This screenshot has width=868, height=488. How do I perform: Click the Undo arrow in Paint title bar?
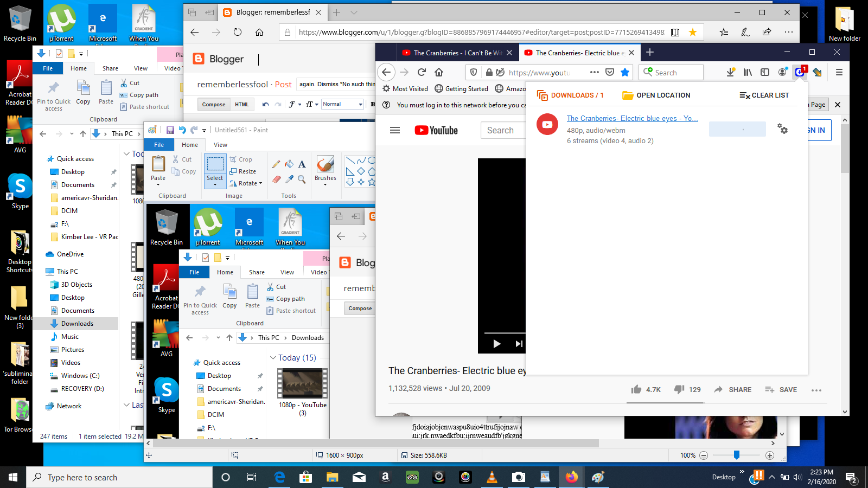pos(182,130)
